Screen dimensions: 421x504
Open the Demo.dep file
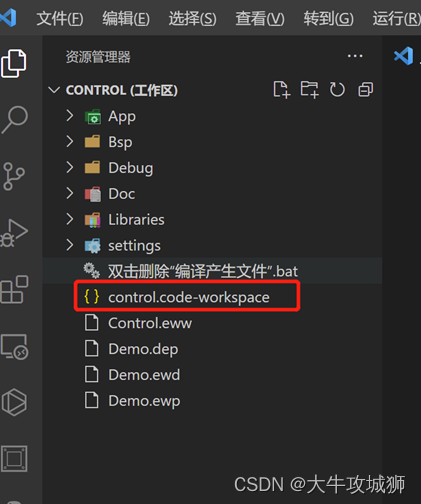pyautogui.click(x=143, y=349)
